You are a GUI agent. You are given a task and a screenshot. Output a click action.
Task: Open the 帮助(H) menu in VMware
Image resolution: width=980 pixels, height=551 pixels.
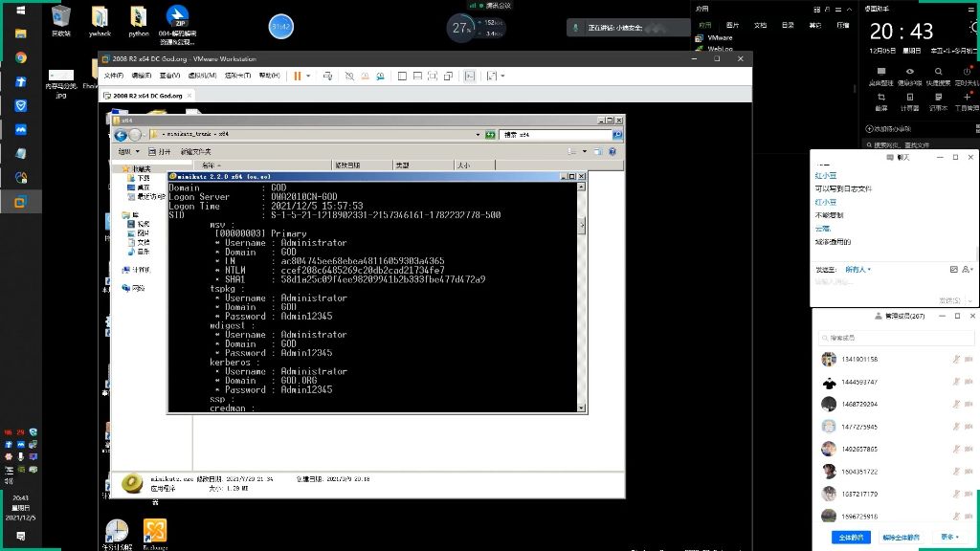point(269,76)
